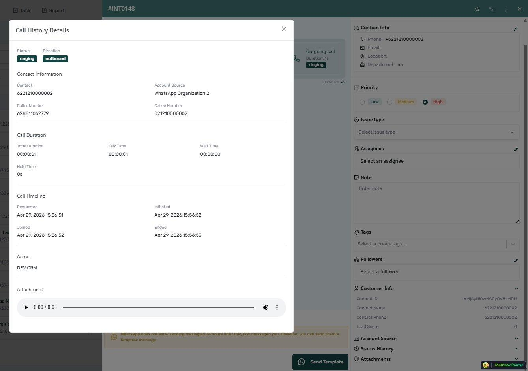
Task: Click the ongoing call card phone icon
Action: tap(297, 59)
